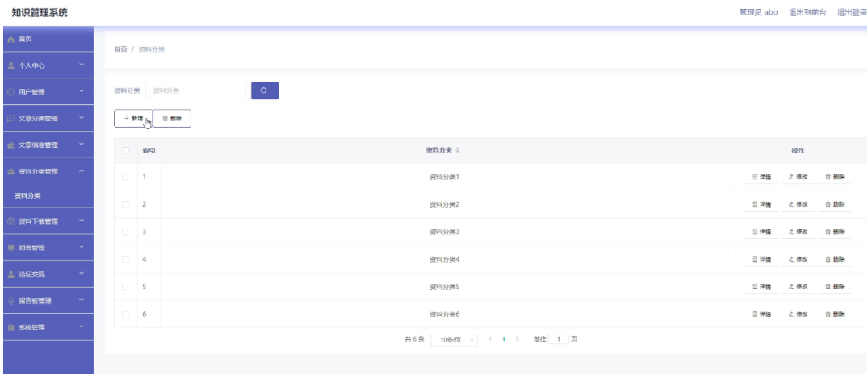Click 退出到前台 link in header
The height and width of the screenshot is (374, 868).
[807, 13]
